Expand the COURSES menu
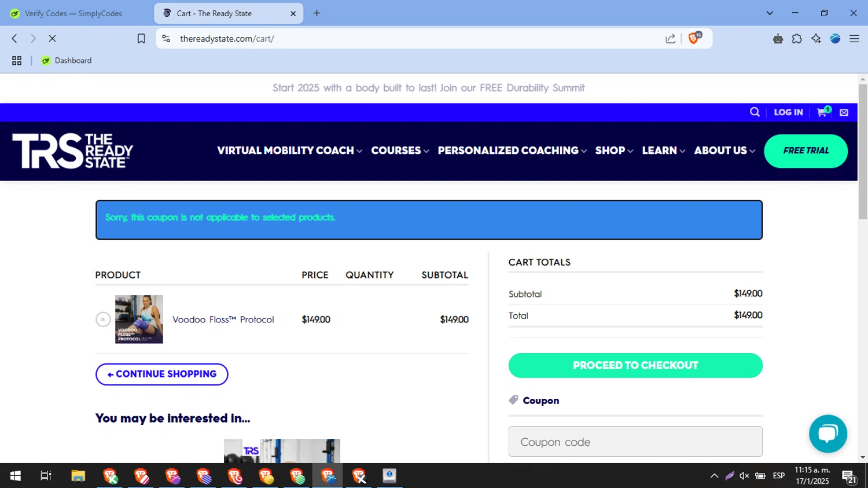The height and width of the screenshot is (488, 868). point(400,151)
